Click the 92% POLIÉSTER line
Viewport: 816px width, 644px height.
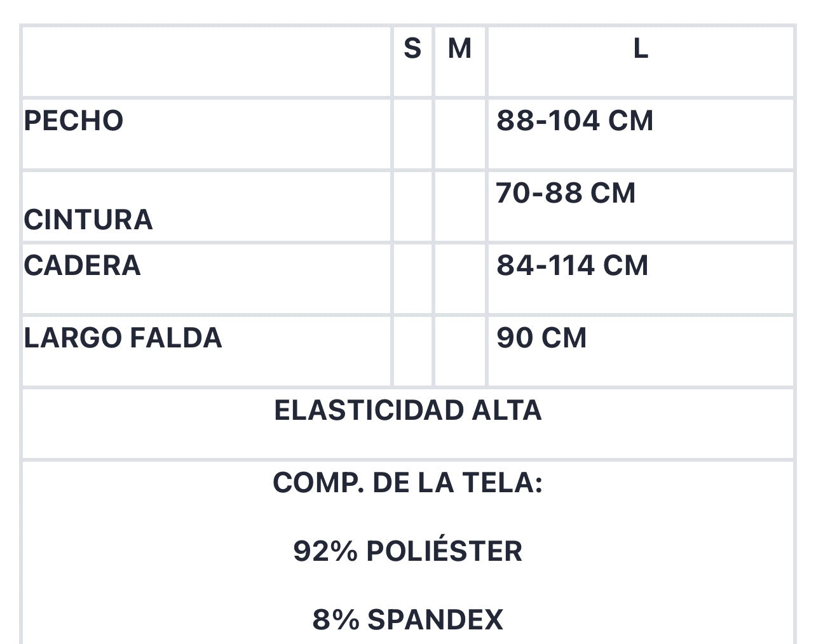[408, 551]
